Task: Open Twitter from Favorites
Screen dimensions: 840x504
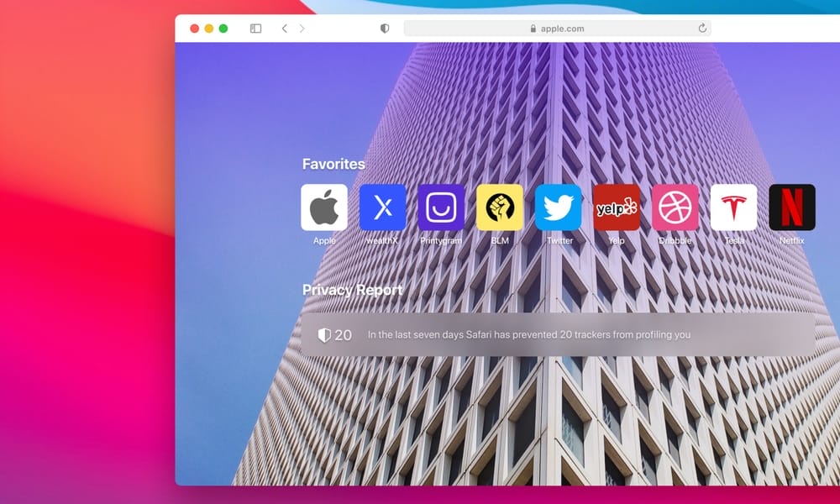Action: (x=559, y=207)
